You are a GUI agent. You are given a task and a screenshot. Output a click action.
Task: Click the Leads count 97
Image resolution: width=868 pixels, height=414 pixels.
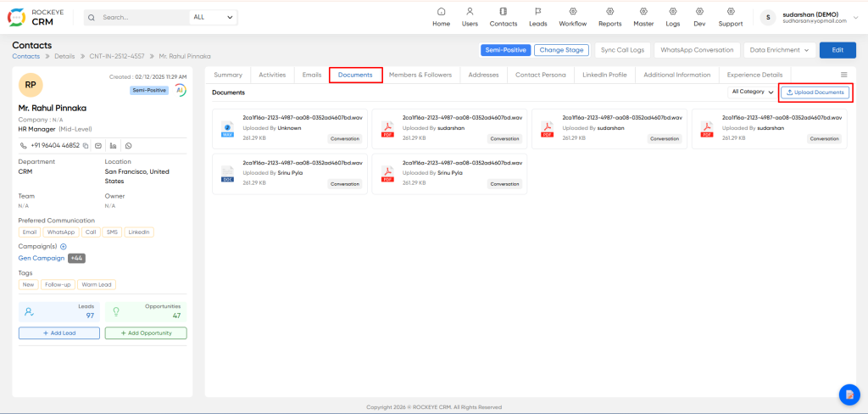tap(90, 316)
